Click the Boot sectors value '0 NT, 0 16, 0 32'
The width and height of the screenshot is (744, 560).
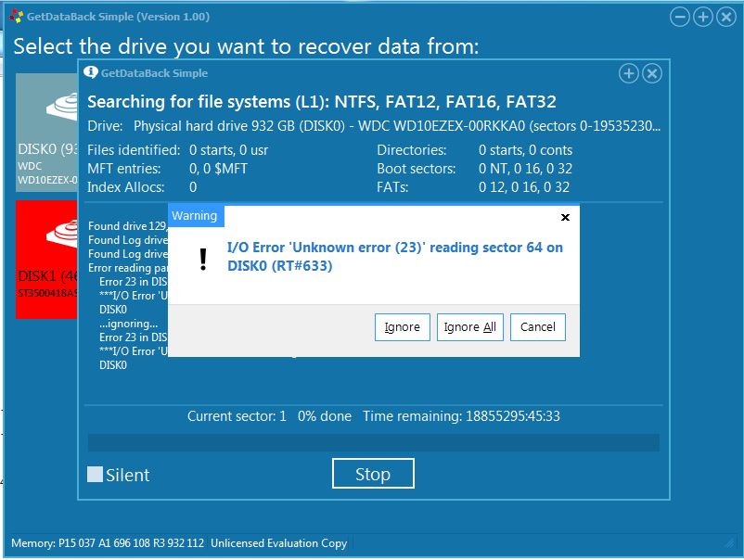pos(525,169)
